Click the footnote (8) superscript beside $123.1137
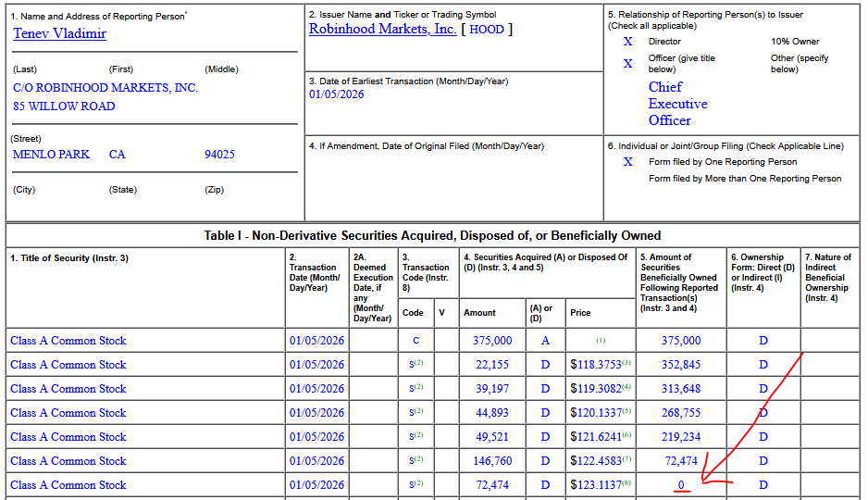Screen dimensions: 868x500 click(x=626, y=482)
